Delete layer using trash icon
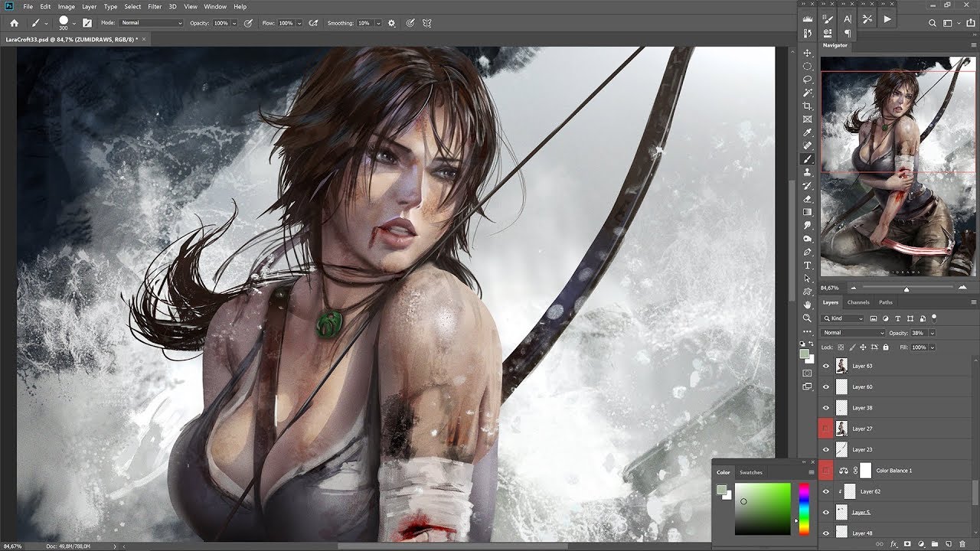980x551 pixels. [x=962, y=543]
